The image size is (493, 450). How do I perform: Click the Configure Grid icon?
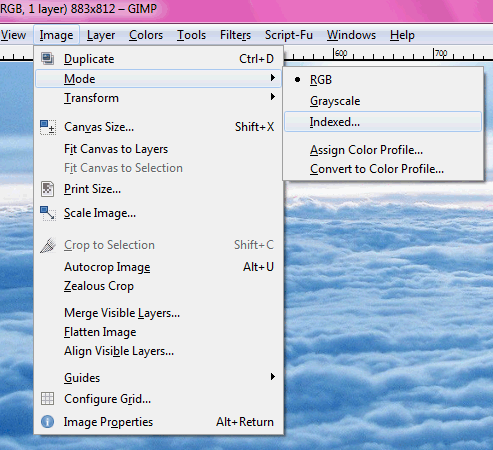[48, 399]
